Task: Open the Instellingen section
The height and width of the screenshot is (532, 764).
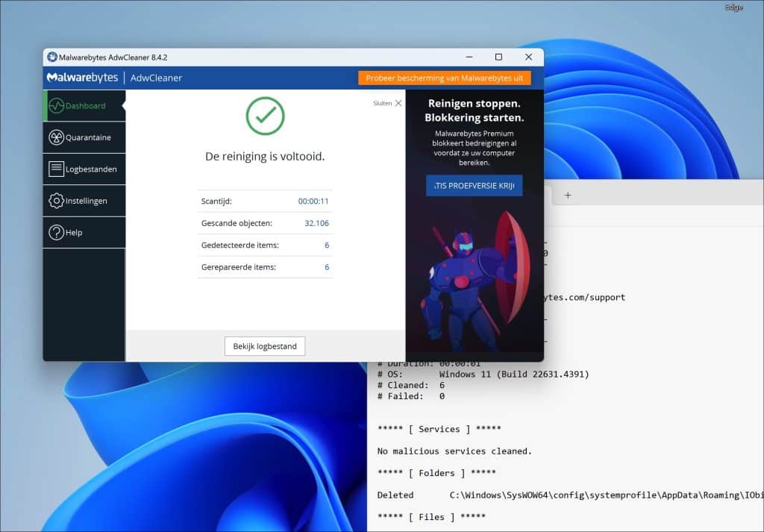Action: (x=84, y=201)
